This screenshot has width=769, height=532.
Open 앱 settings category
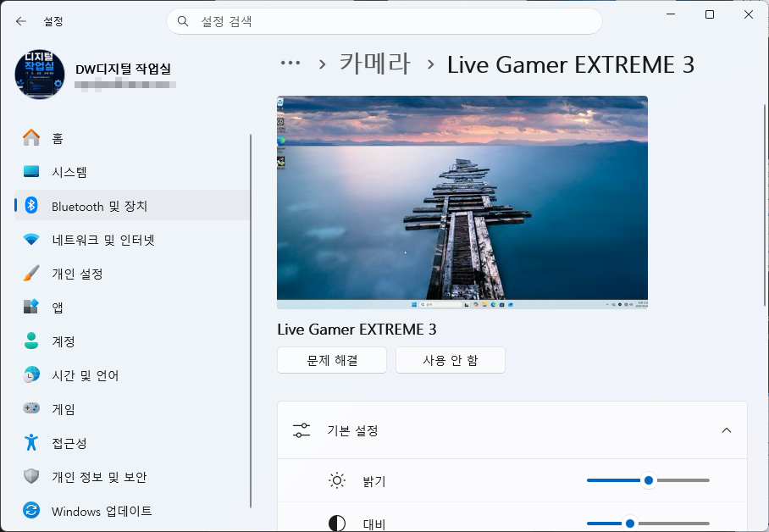[x=132, y=308]
